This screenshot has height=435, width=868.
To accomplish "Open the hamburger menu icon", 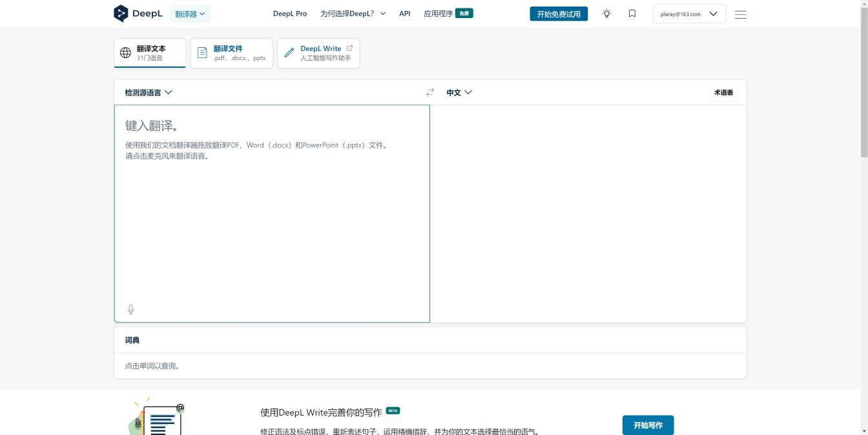I will point(741,14).
